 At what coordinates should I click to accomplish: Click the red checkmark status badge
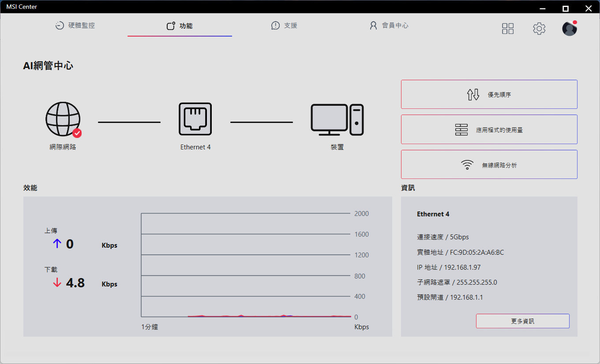pos(77,133)
